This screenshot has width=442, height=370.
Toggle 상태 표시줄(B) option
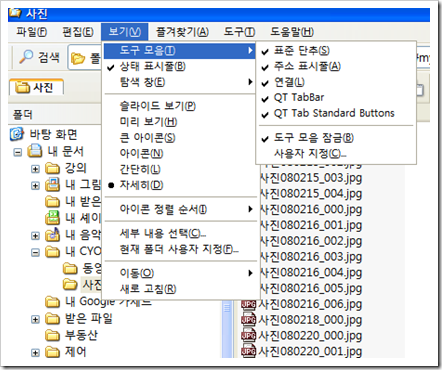180,67
